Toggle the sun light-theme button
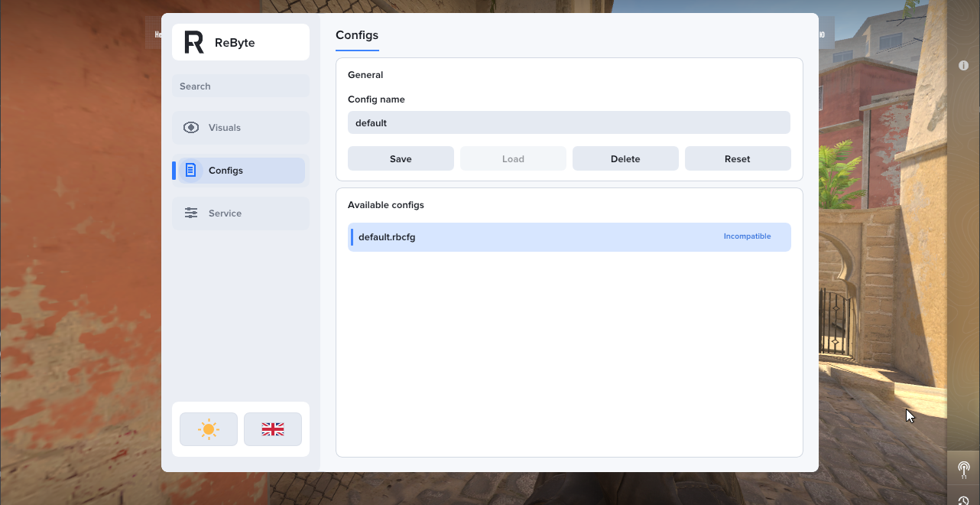Screen dimensions: 980x505 209,429
